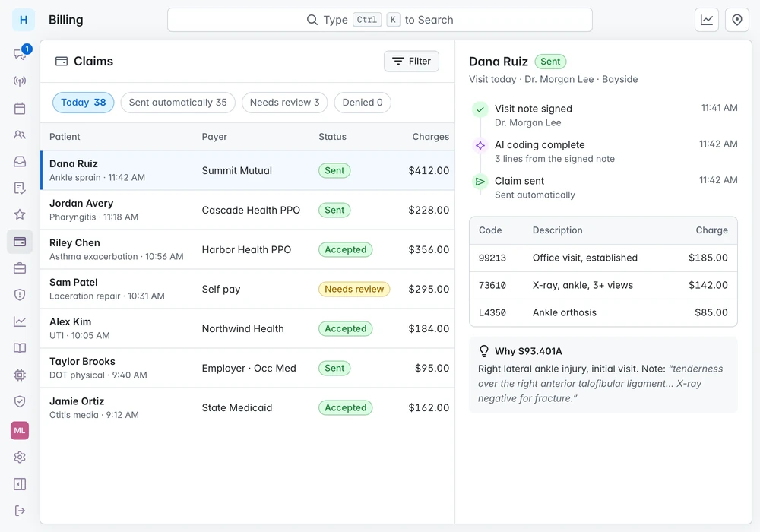The width and height of the screenshot is (760, 532).
Task: Click the Visit note signed checkmark icon
Action: pos(480,109)
